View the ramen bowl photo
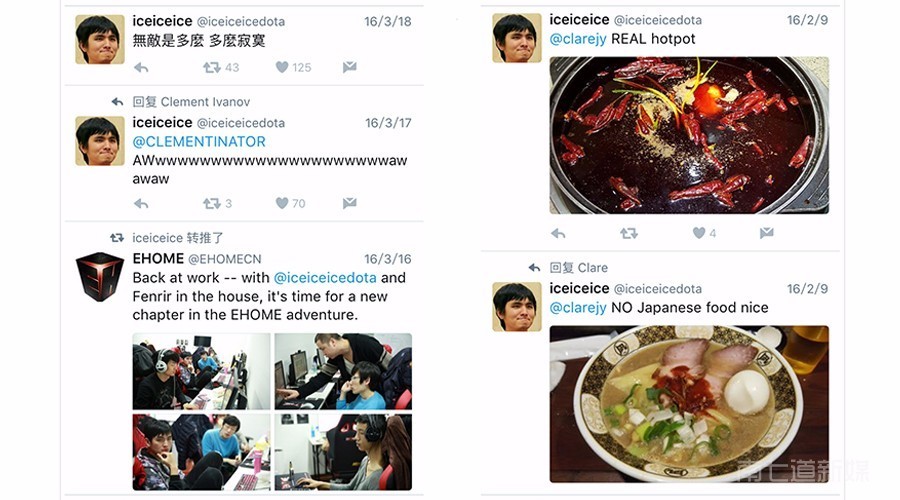Image resolution: width=900 pixels, height=500 pixels. coord(689,404)
